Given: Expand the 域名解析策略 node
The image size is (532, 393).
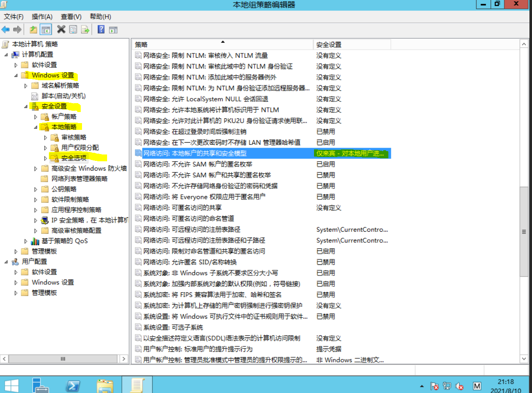Looking at the screenshot, I should tap(26, 86).
